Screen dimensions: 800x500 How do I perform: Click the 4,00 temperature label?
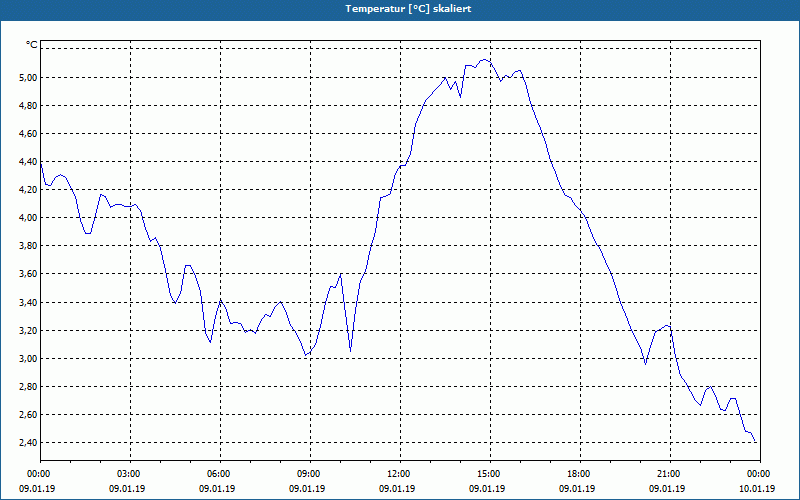click(x=28, y=218)
